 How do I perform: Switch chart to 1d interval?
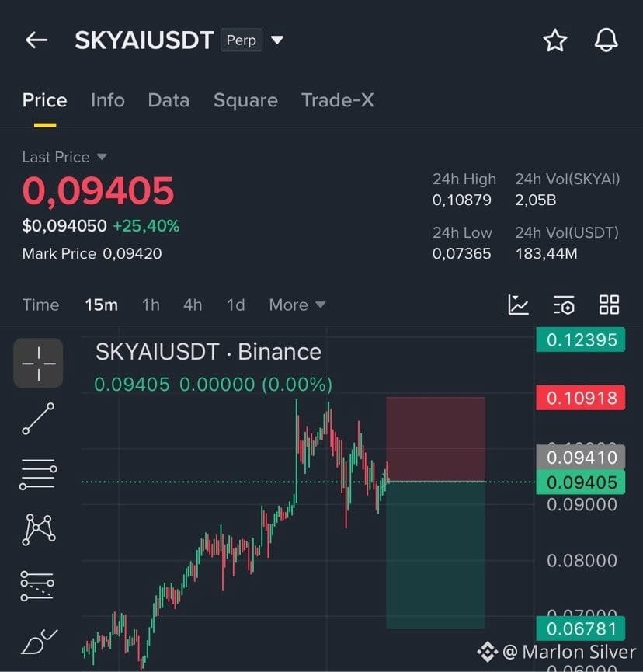click(235, 305)
